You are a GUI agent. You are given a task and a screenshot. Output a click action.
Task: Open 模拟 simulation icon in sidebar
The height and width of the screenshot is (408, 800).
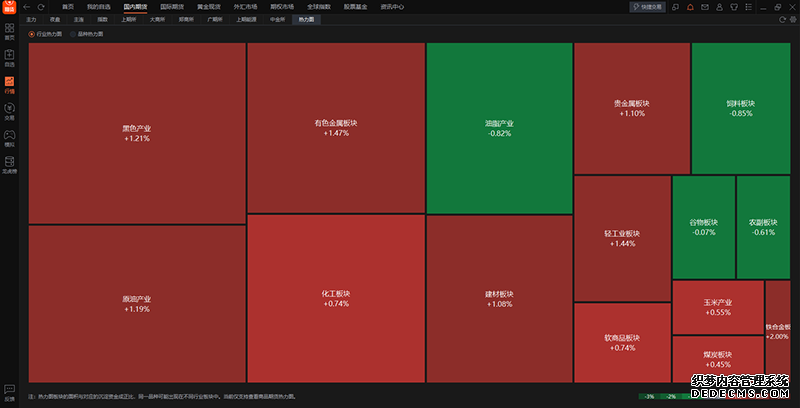point(9,137)
